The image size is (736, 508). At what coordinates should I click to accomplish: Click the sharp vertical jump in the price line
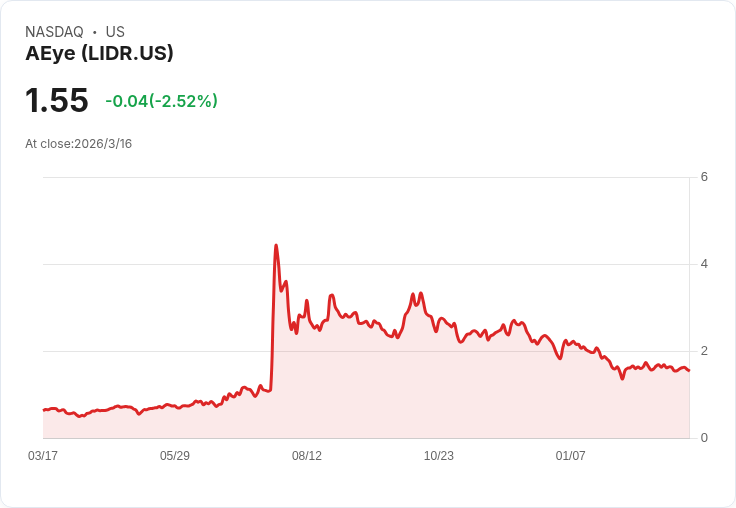click(272, 320)
